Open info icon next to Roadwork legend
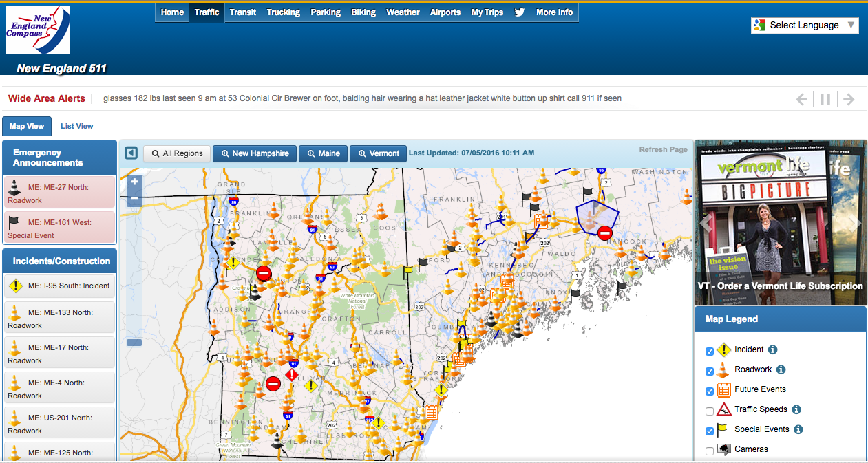Image resolution: width=868 pixels, height=463 pixels. (x=781, y=369)
